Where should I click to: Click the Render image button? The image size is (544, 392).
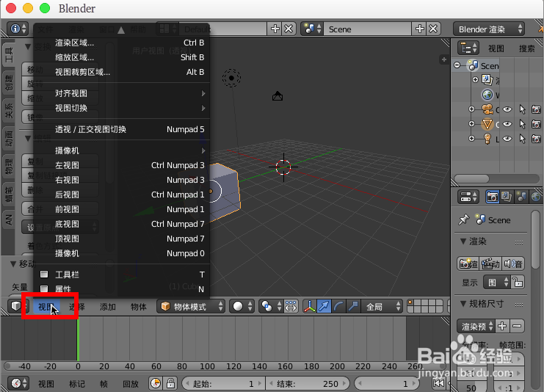[468, 264]
